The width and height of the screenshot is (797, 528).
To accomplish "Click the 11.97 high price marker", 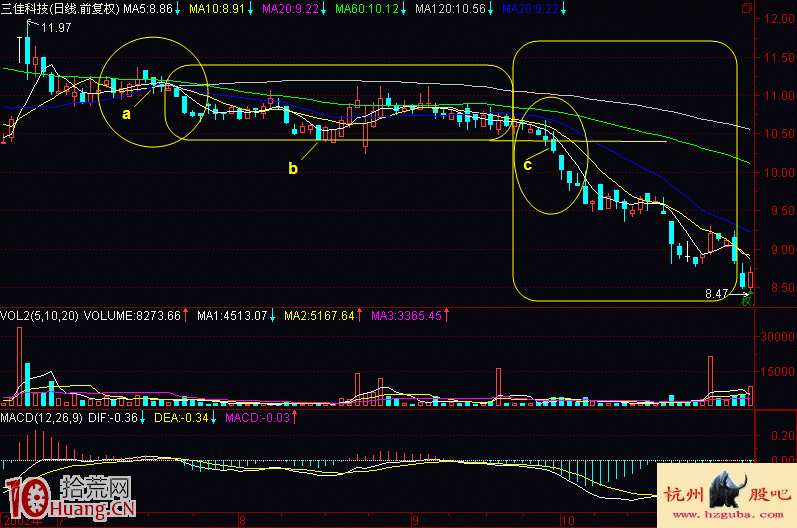I will coord(57,28).
